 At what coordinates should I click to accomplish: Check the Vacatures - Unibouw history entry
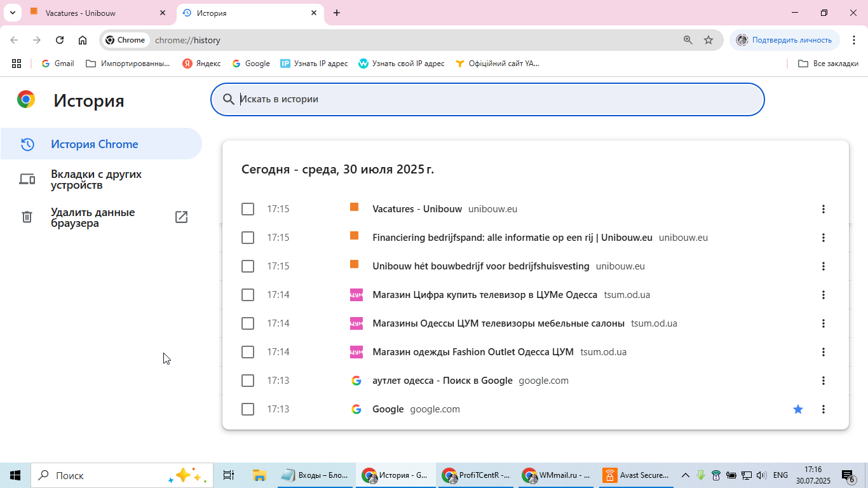(248, 209)
